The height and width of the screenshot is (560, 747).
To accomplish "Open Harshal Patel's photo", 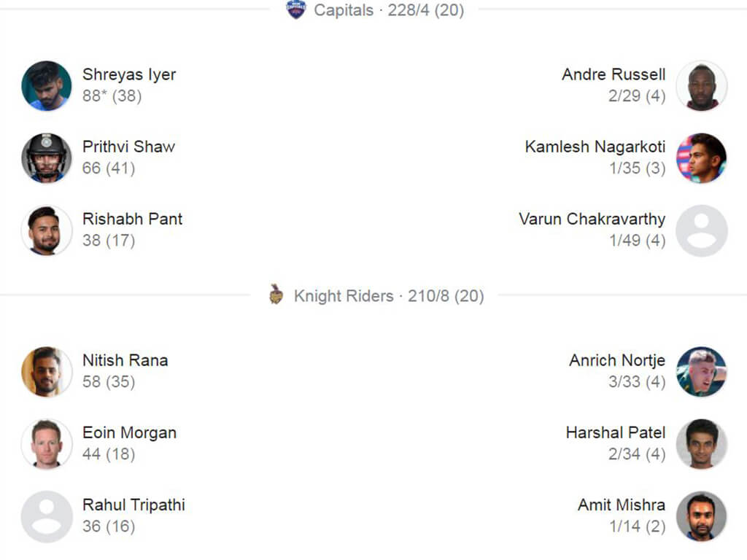I will click(x=701, y=444).
